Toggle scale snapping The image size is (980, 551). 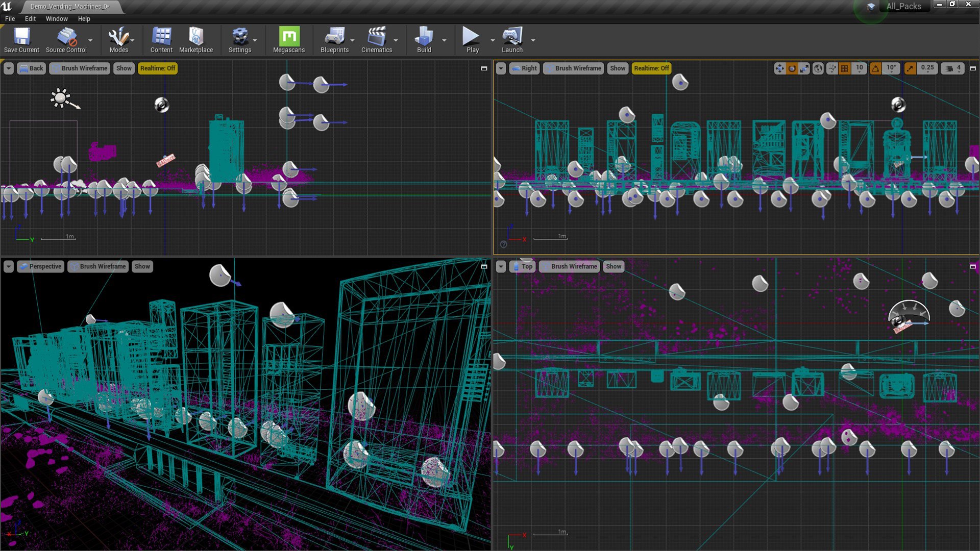tap(910, 68)
